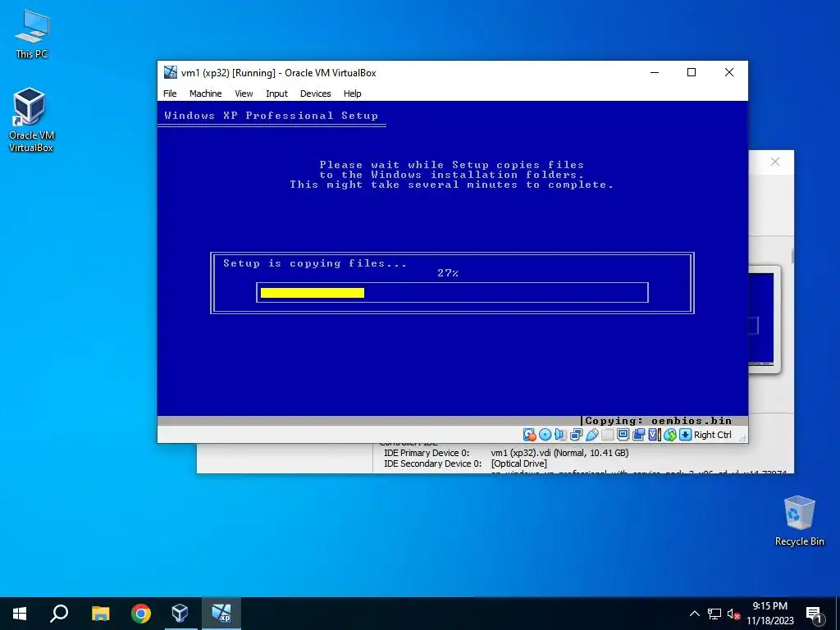
Task: Click the 'IDE Primary Device 0:' label
Action: (427, 453)
